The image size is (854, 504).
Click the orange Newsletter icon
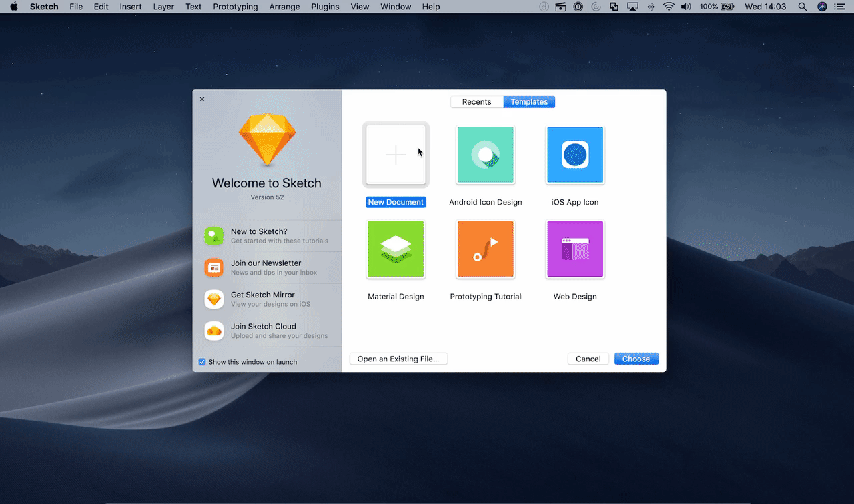tap(214, 267)
